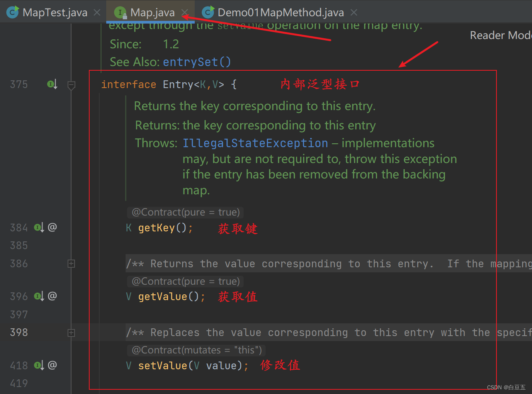This screenshot has height=394, width=532.
Task: Toggle Reader Mode in the editor
Action: (x=500, y=36)
